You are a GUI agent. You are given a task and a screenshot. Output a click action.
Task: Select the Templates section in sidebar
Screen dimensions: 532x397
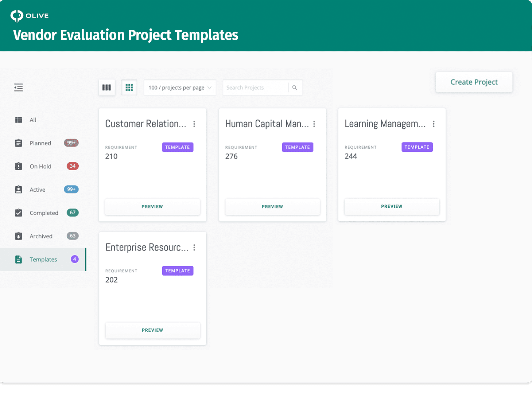click(x=43, y=259)
